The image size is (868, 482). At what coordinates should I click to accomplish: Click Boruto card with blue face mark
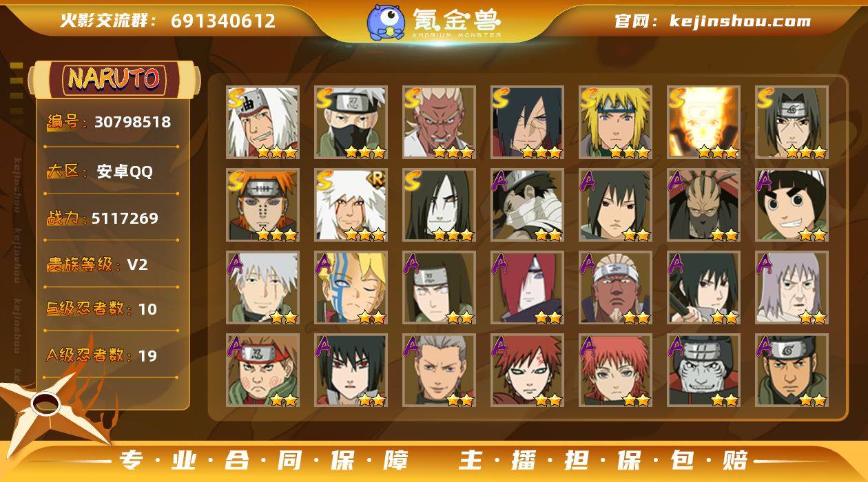point(351,288)
